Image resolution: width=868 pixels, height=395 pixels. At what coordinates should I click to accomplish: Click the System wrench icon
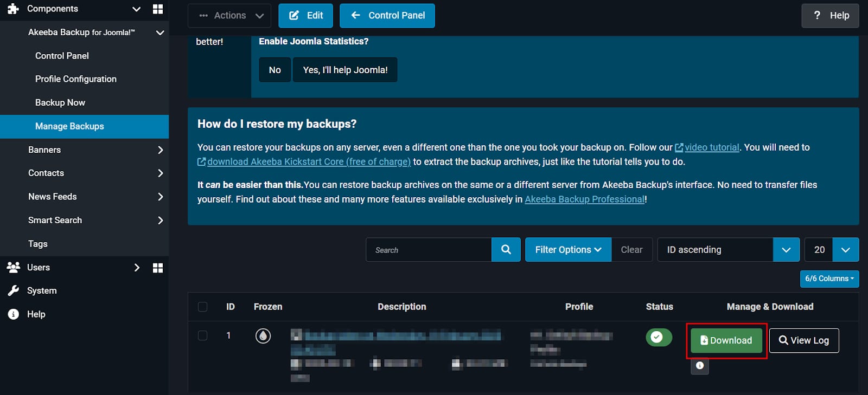coord(14,291)
